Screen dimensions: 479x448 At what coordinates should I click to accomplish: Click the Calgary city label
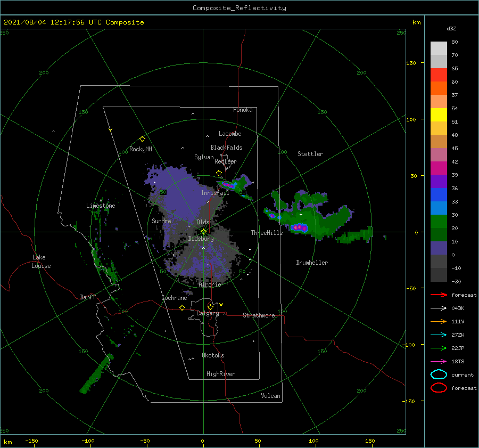point(208,313)
